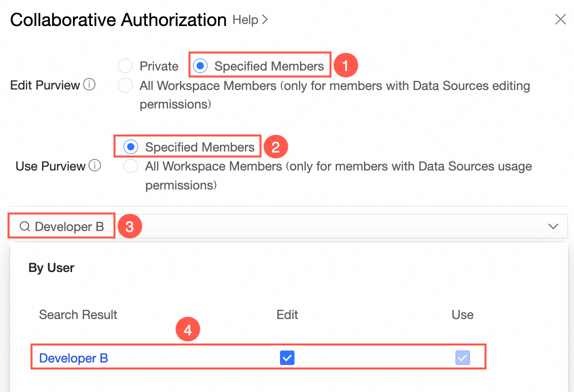Click the red step 2 marker

click(x=276, y=147)
